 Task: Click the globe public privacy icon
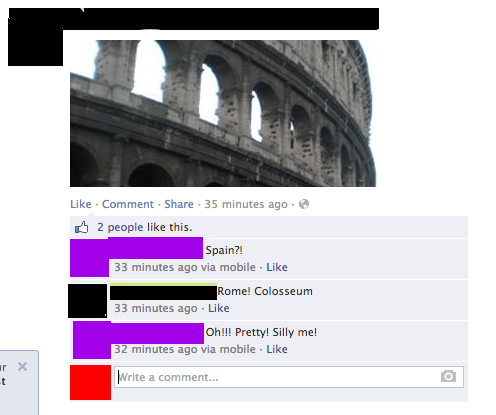[x=304, y=204]
